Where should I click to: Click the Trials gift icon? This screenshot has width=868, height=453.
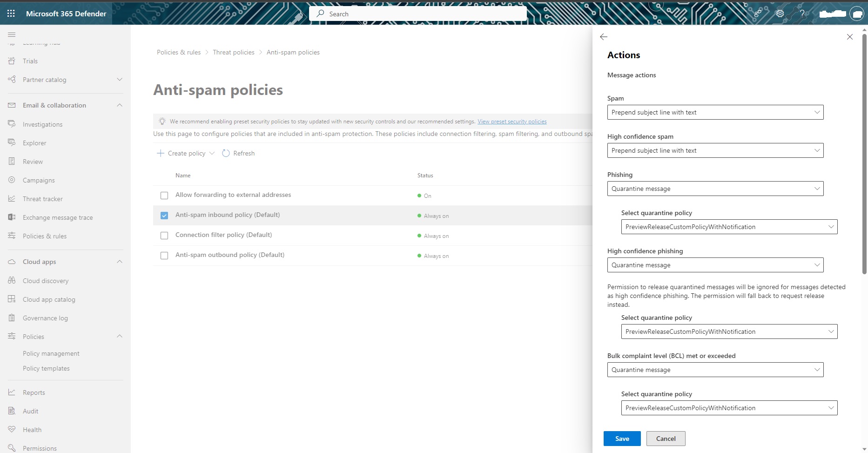[x=12, y=61]
